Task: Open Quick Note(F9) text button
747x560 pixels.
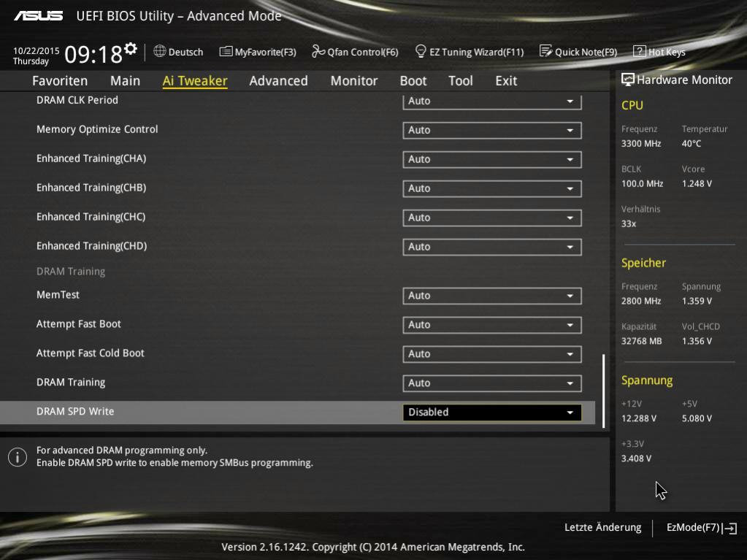Action: coord(586,52)
